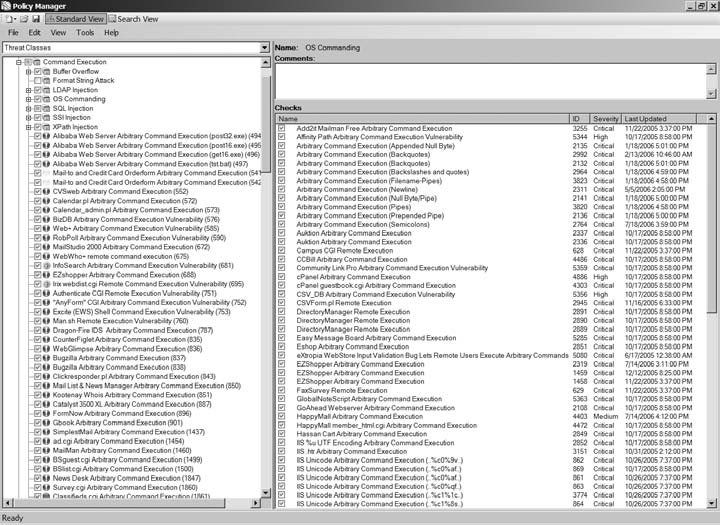This screenshot has width=720, height=525.
Task: Switch to Search View
Action: pyautogui.click(x=133, y=19)
